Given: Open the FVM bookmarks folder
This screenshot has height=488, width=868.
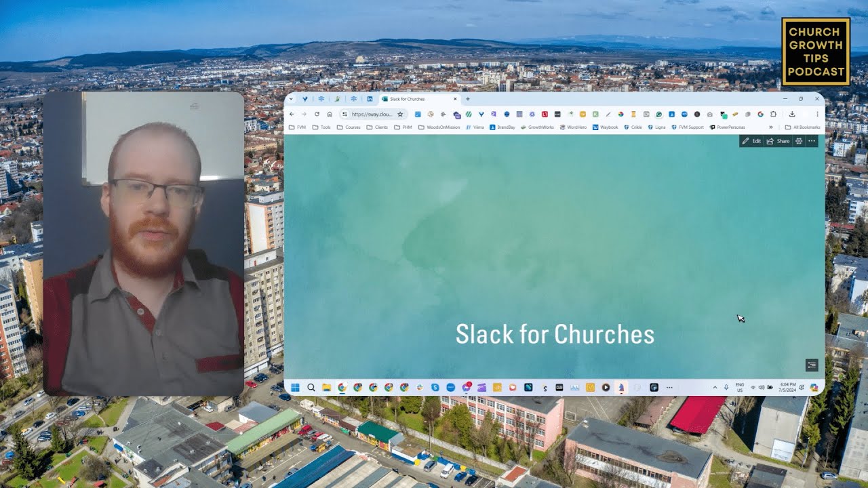Looking at the screenshot, I should pos(297,127).
